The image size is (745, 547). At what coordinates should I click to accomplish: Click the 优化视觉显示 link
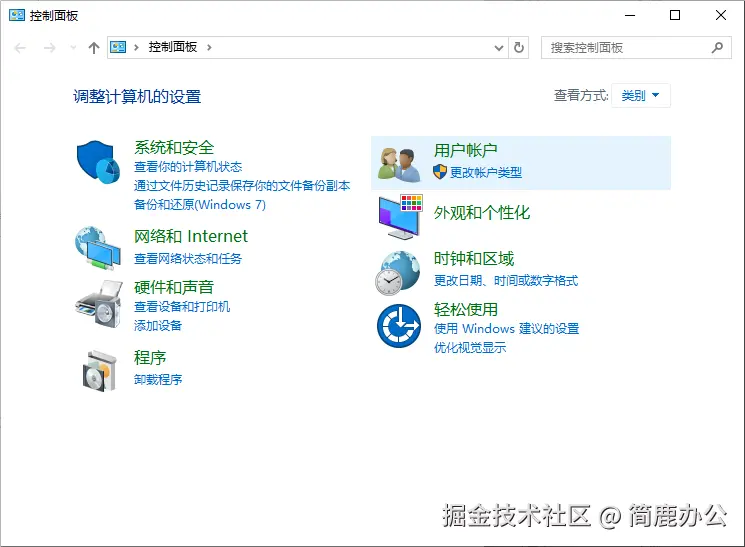coord(469,347)
